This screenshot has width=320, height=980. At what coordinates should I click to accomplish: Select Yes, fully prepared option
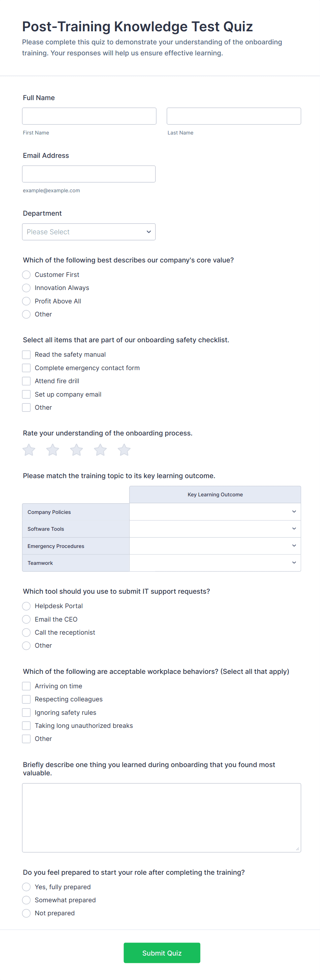[26, 887]
